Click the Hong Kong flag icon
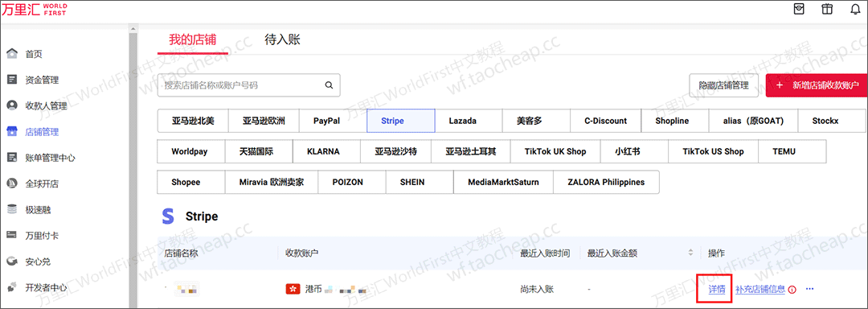The image size is (868, 309). coord(293,289)
